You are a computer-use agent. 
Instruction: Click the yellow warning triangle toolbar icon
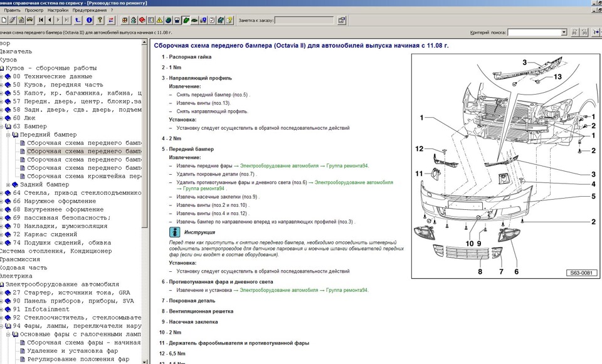click(159, 20)
